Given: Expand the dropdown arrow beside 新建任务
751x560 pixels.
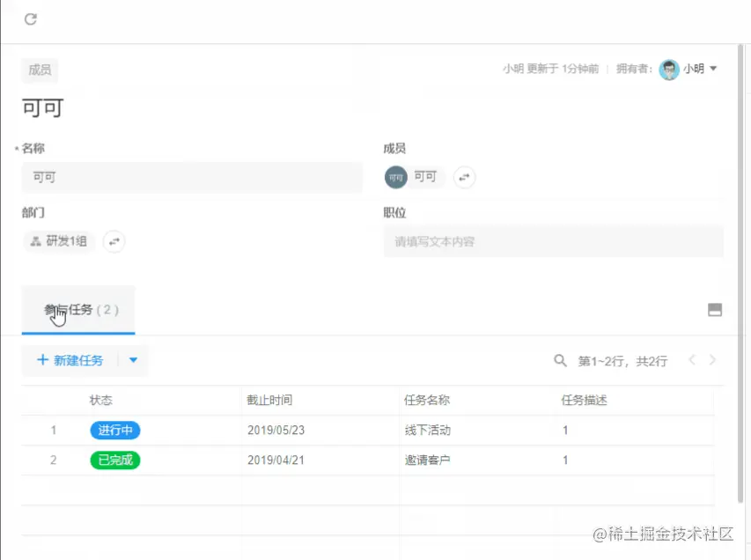Looking at the screenshot, I should click(x=132, y=360).
